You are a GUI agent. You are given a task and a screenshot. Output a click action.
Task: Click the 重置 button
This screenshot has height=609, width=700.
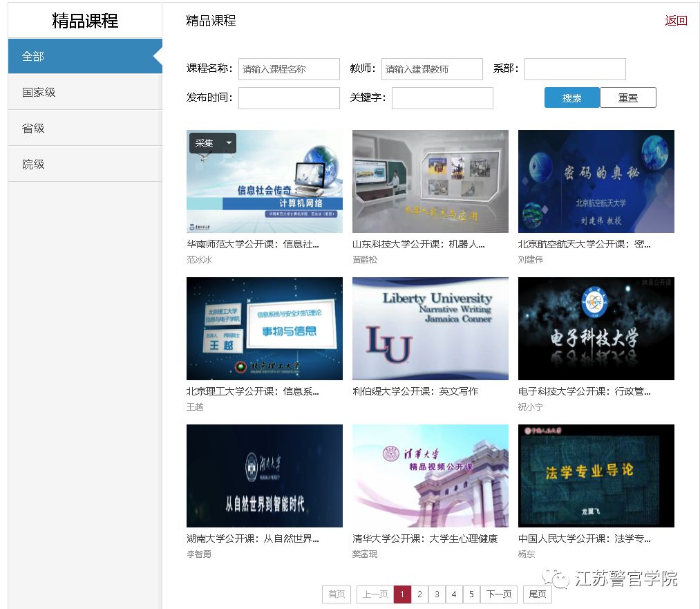click(628, 97)
